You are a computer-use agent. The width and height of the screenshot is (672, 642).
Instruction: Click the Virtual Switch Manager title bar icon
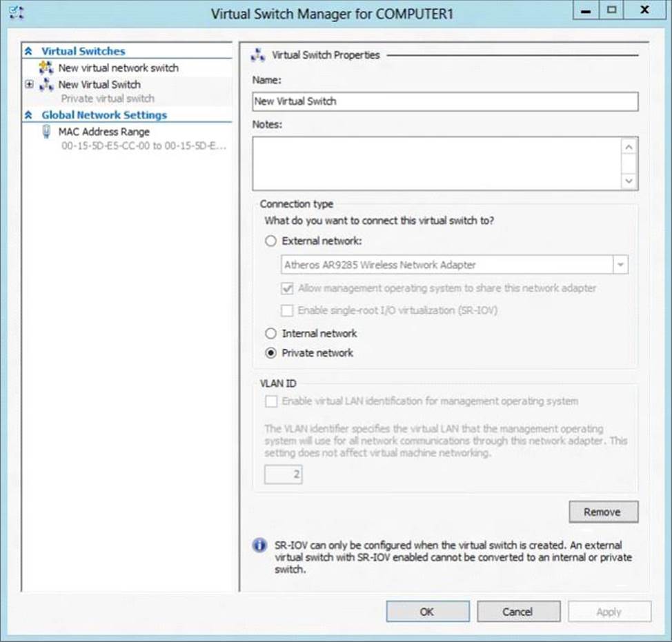pos(17,13)
